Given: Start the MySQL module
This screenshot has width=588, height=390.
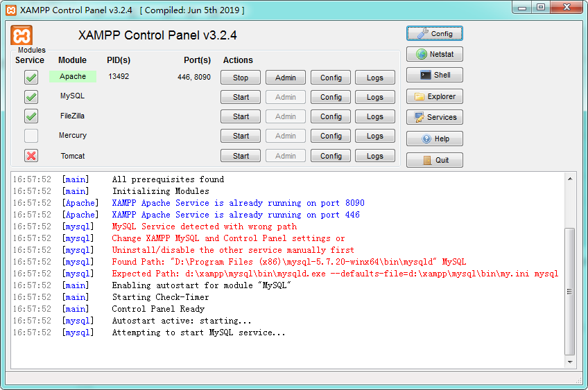Looking at the screenshot, I should 241,97.
